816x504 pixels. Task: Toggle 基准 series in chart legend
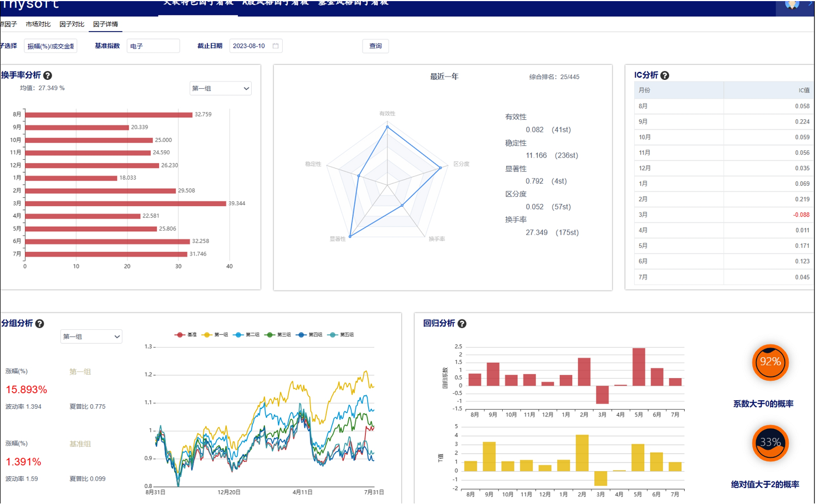(186, 335)
